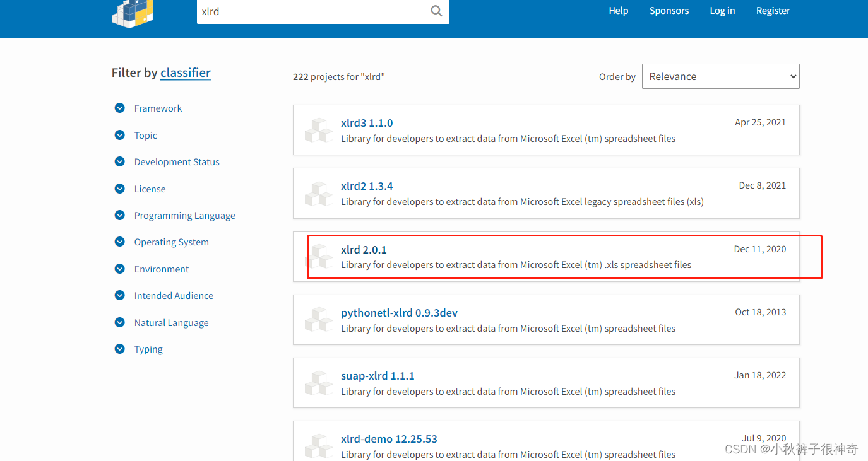Expand the Operating System filter chevron
The image size is (868, 461).
click(x=120, y=242)
